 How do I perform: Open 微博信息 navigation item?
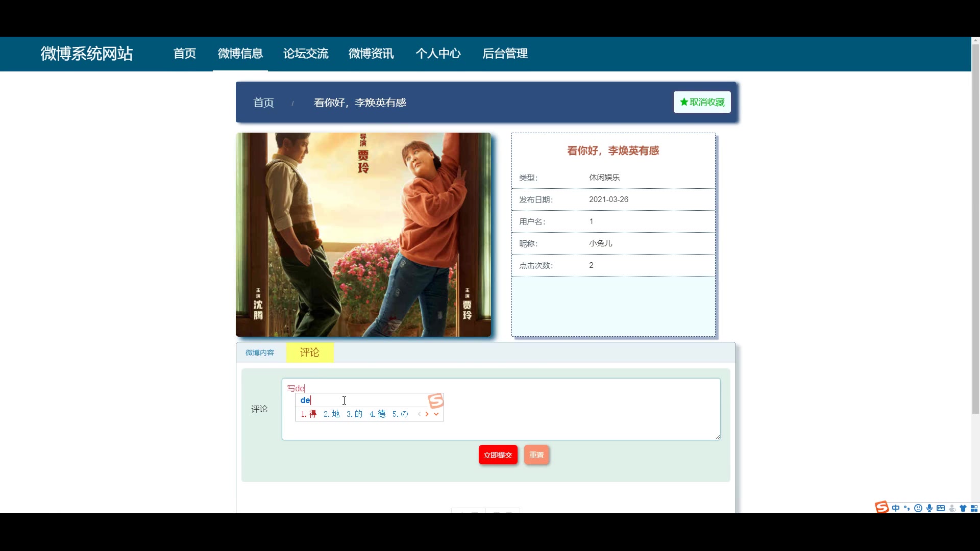point(240,54)
